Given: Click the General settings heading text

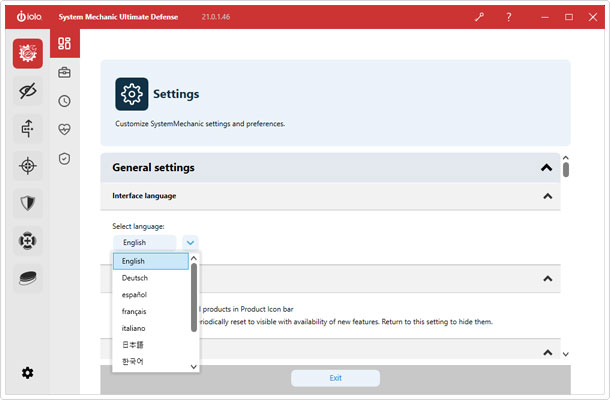Looking at the screenshot, I should coord(153,168).
